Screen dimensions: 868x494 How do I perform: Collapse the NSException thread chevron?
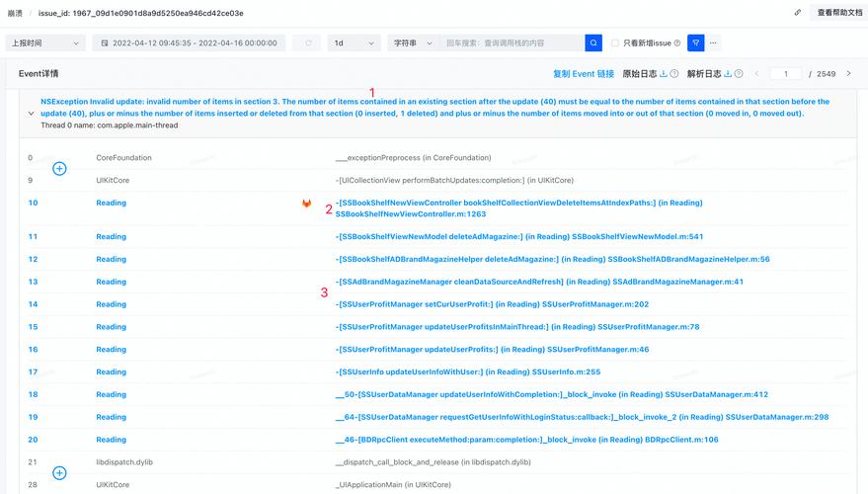(31, 114)
